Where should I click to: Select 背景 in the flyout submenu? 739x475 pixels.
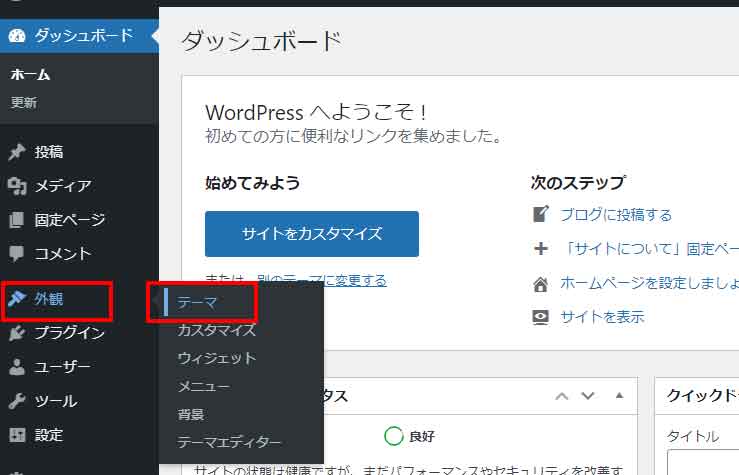pyautogui.click(x=190, y=414)
